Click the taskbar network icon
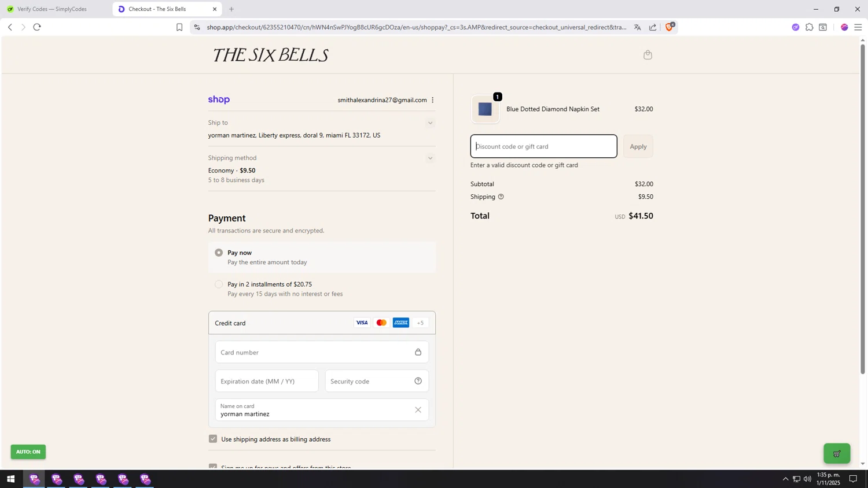Screen dimensions: 868x488 [796, 479]
